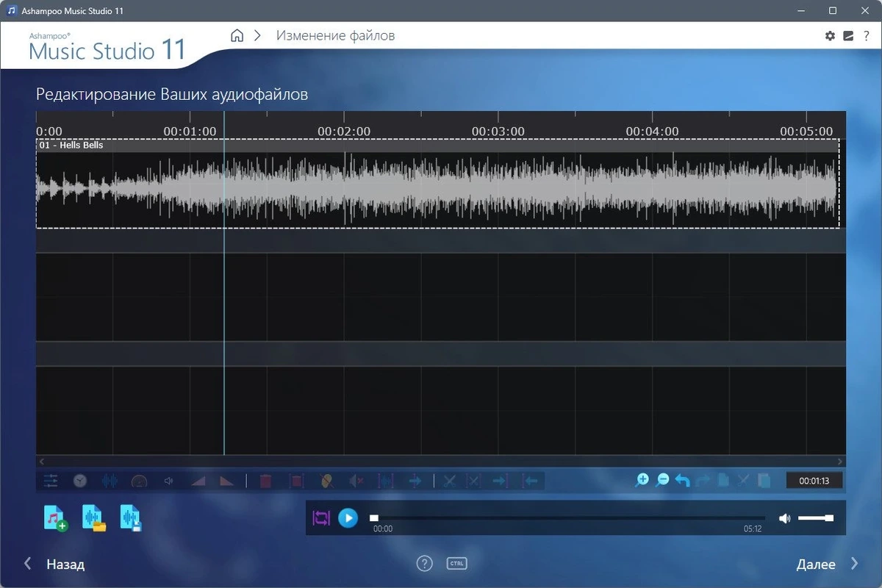
Task: Click the insert arrow-right marker icon
Action: (415, 481)
